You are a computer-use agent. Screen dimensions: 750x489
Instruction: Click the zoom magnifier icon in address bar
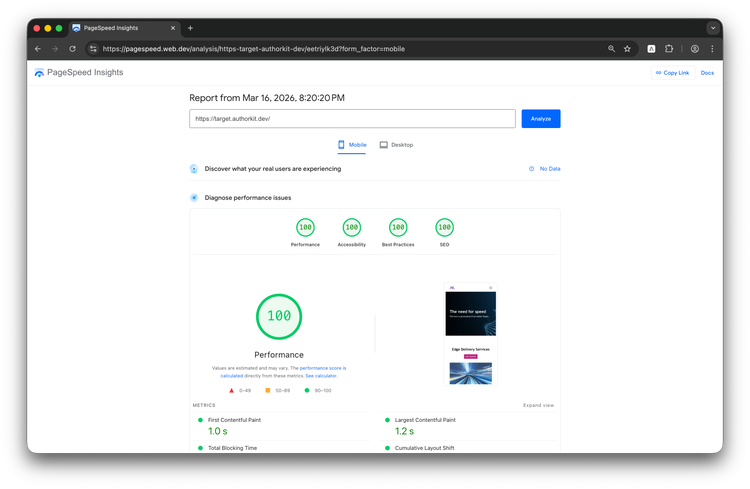pyautogui.click(x=611, y=48)
